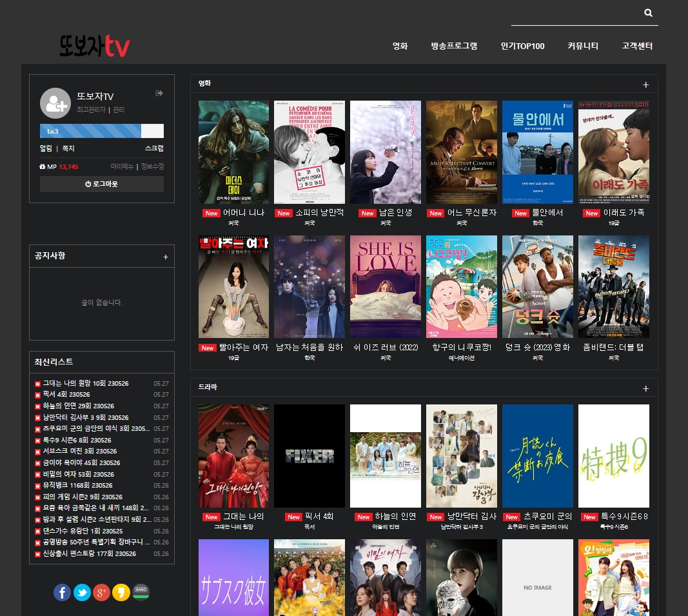Screen dimensions: 688x616
Task: Click the search magnifier icon
Action: [x=648, y=13]
